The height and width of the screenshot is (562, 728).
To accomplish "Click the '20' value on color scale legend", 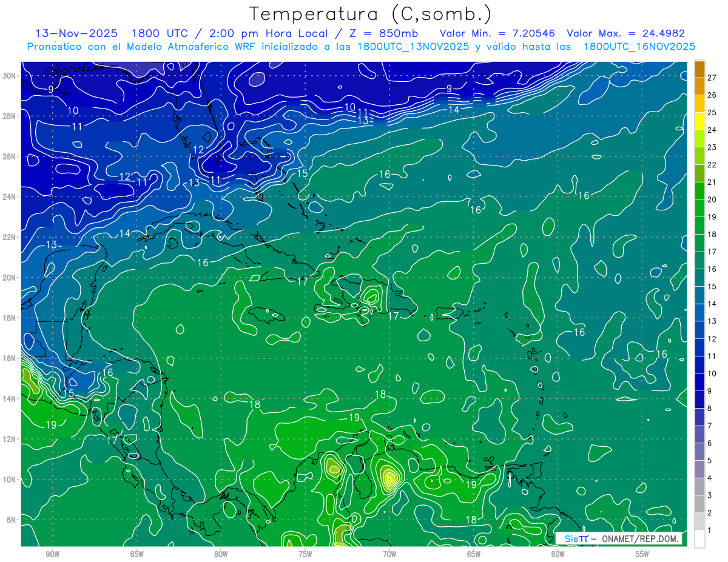I will coord(712,199).
